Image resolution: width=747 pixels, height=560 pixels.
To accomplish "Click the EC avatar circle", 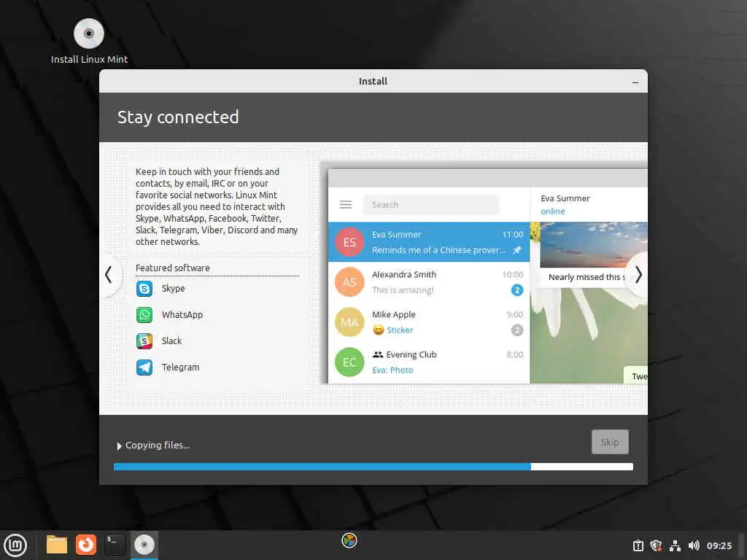I will (x=349, y=362).
